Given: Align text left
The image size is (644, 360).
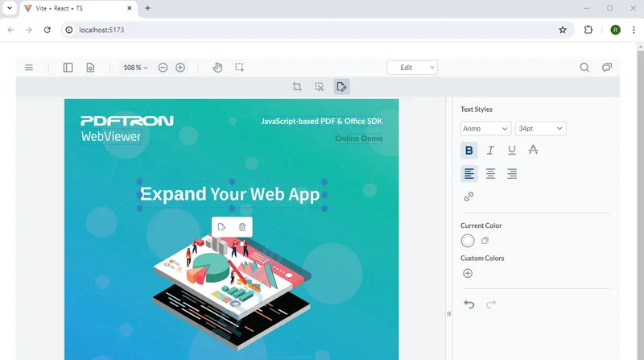Looking at the screenshot, I should coord(469,174).
